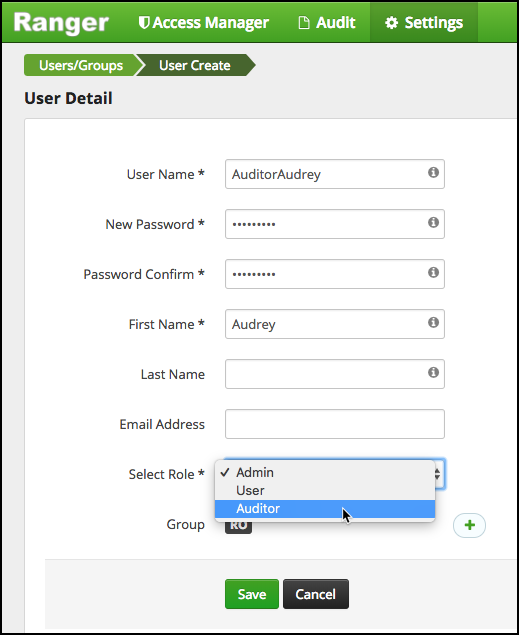The height and width of the screenshot is (635, 519).
Task: Click the New Password input field
Action: (335, 224)
